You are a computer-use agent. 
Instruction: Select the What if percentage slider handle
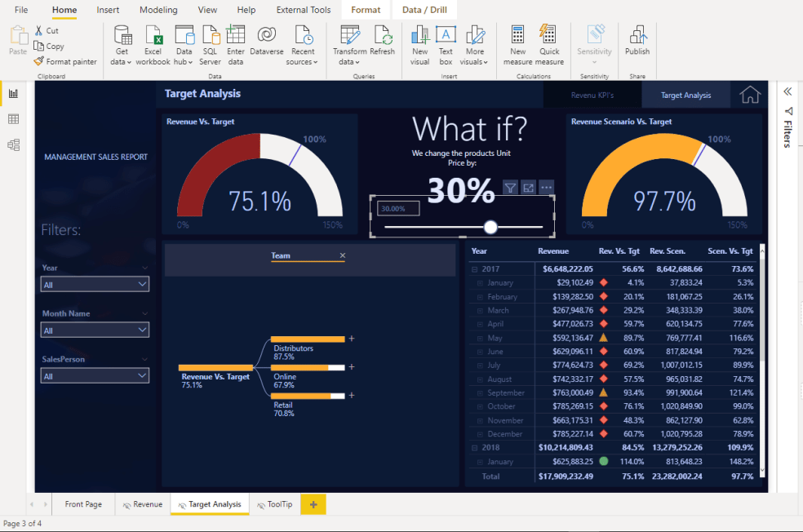[x=490, y=226]
